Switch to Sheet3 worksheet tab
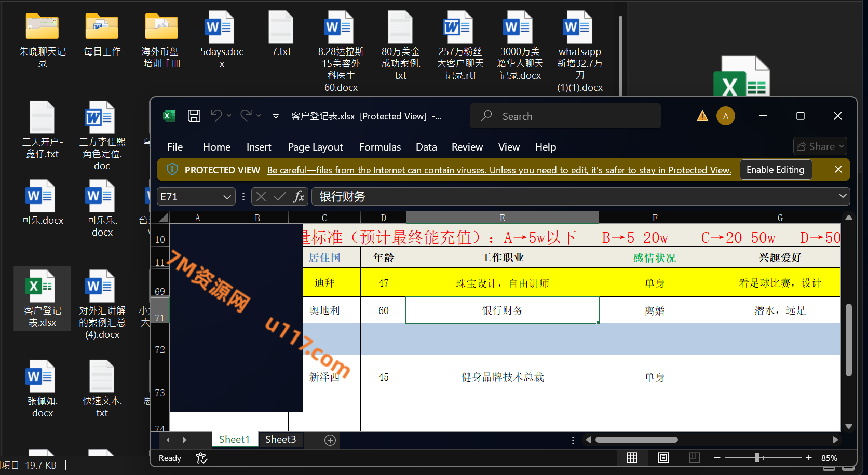Image resolution: width=868 pixels, height=475 pixels. click(x=280, y=440)
